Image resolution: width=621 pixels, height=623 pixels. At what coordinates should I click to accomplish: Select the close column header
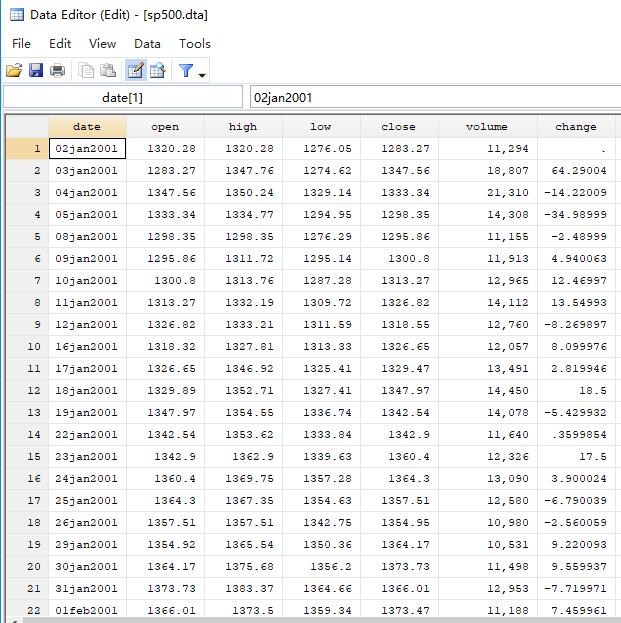[x=399, y=127]
